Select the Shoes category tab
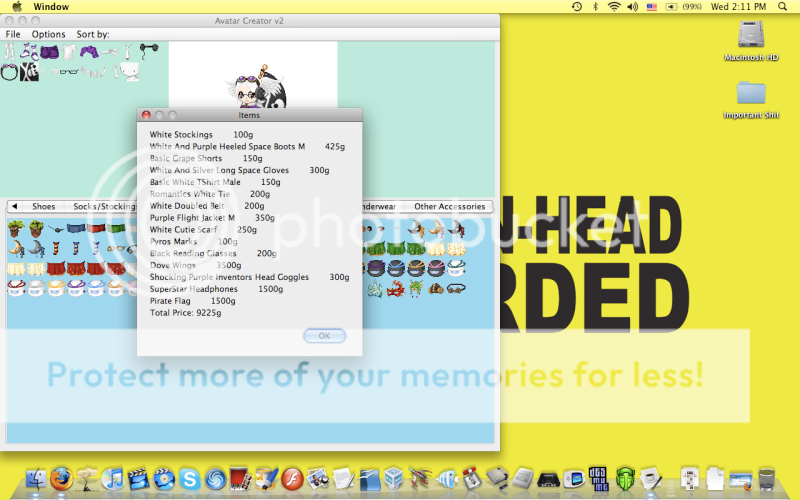 (43, 207)
